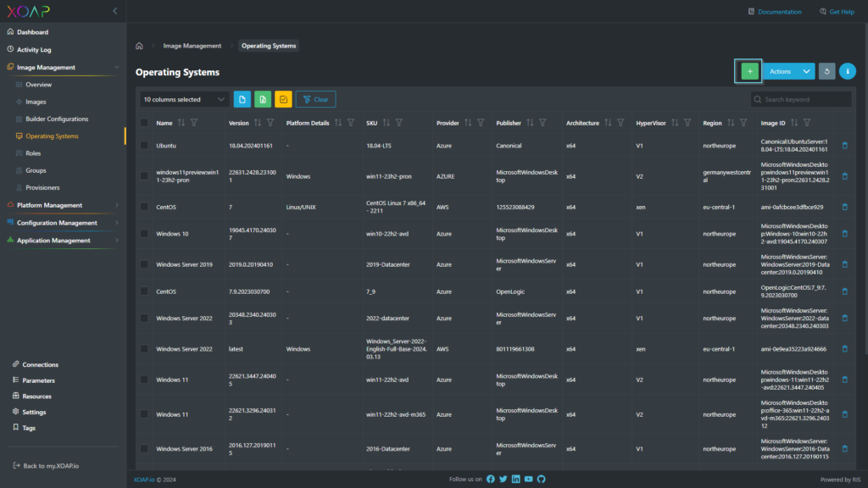868x488 pixels.
Task: Sort by the Version column
Action: (258, 123)
